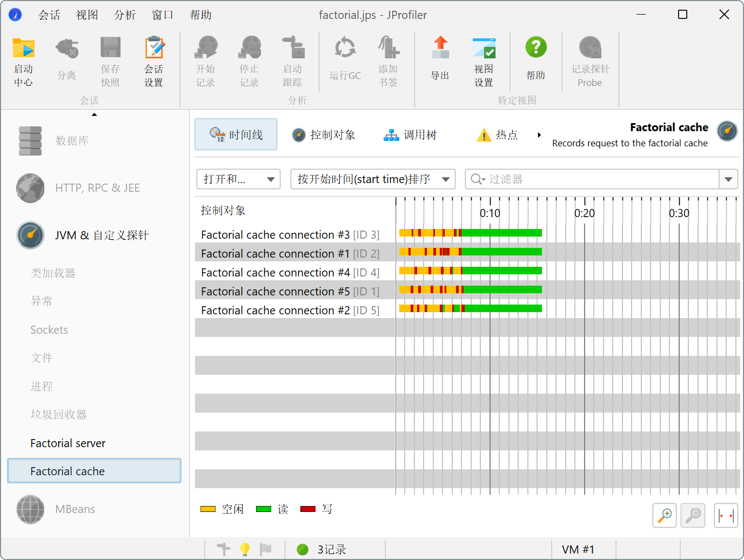
Task: Click the 3记录 recording status indicator
Action: point(322,549)
